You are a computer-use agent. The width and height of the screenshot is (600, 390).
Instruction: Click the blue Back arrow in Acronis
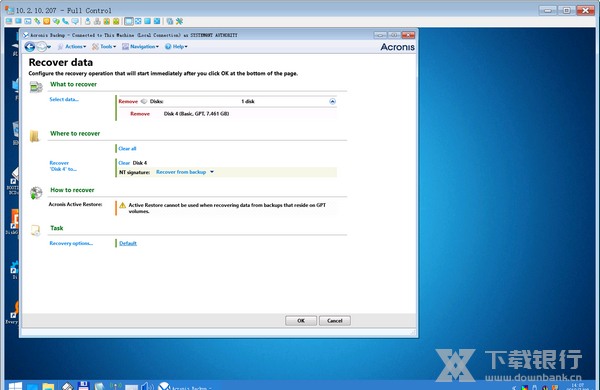[x=30, y=47]
